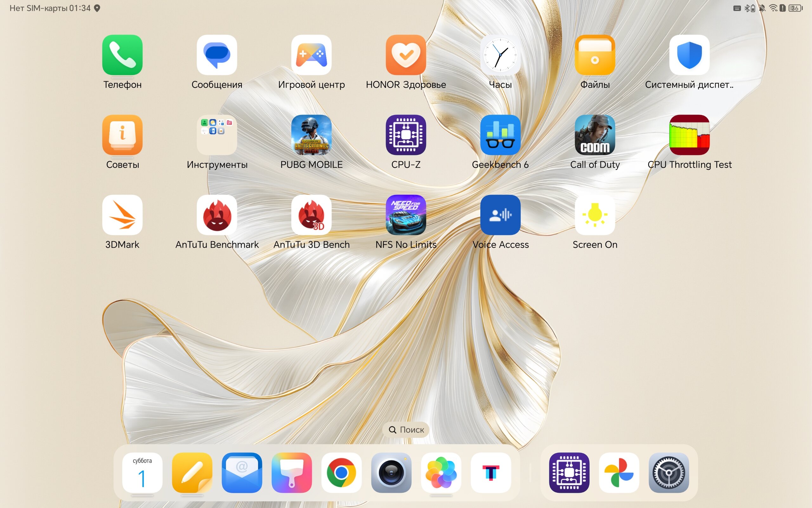Tap the battery indicator in status bar
Image resolution: width=812 pixels, height=508 pixels.
[x=796, y=8]
